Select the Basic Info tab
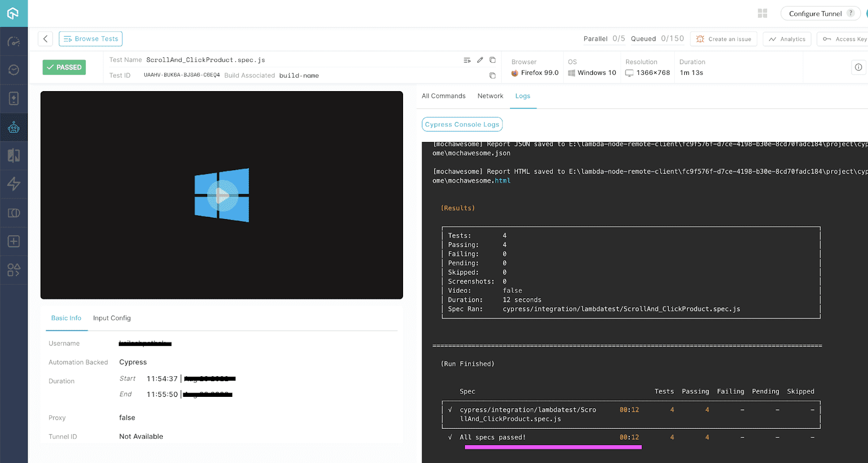The height and width of the screenshot is (463, 868). tap(66, 318)
